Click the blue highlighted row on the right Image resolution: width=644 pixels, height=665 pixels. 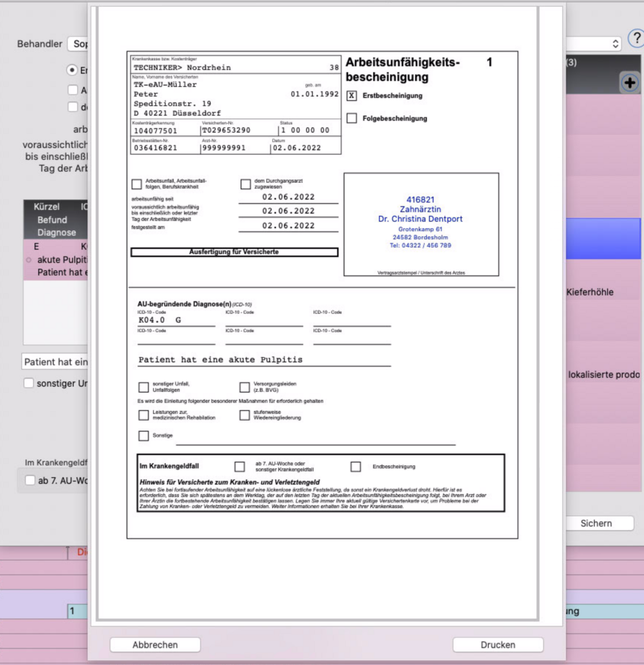603,238
